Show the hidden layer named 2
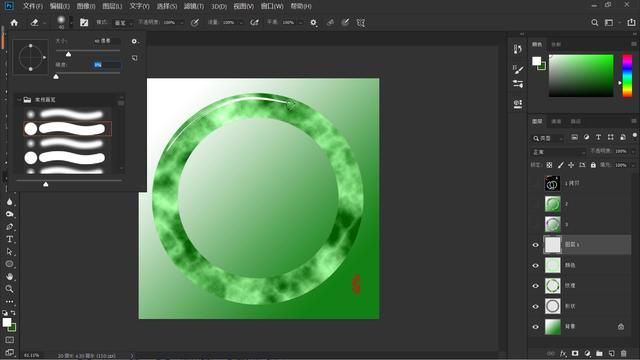Screen dimensions: 640x360 click(x=536, y=204)
